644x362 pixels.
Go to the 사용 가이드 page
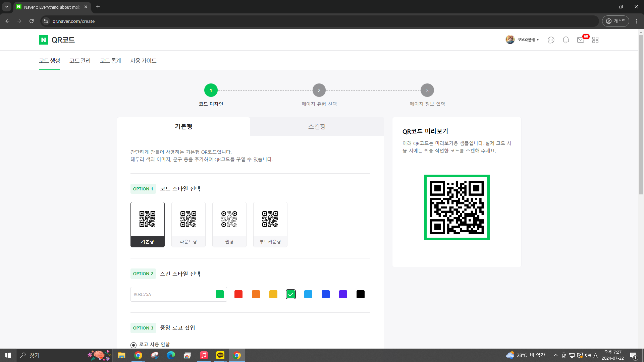[x=143, y=61]
